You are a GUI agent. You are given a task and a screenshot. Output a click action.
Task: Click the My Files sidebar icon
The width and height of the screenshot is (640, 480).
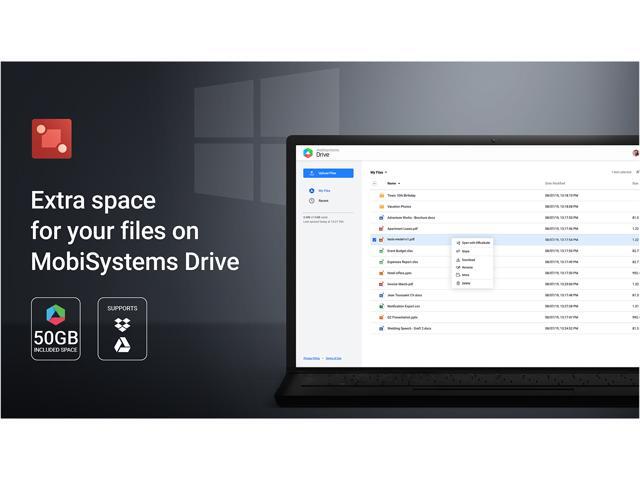[311, 191]
